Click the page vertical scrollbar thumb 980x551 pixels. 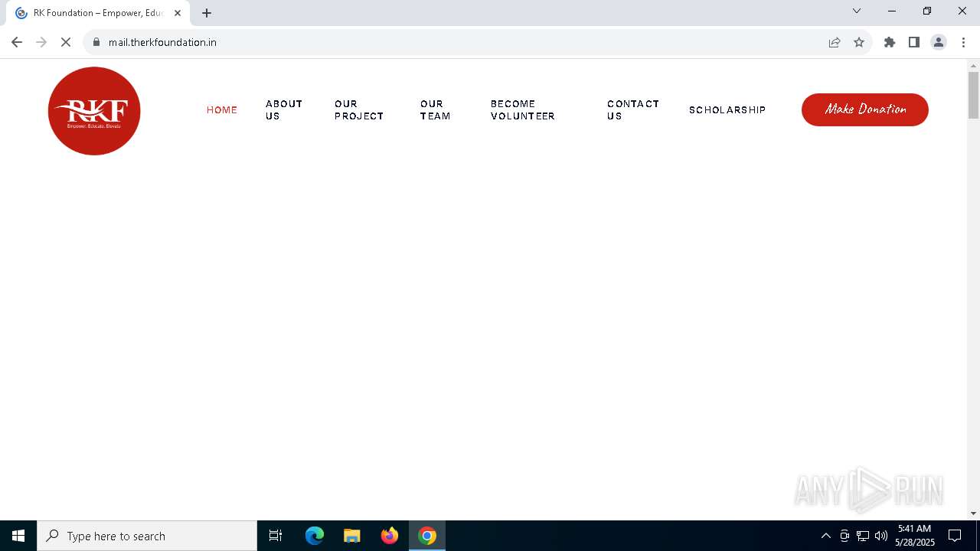pos(974,96)
